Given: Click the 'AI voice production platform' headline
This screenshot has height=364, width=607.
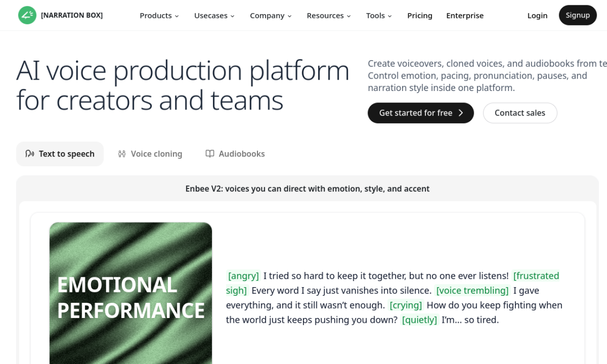Looking at the screenshot, I should tap(183, 85).
